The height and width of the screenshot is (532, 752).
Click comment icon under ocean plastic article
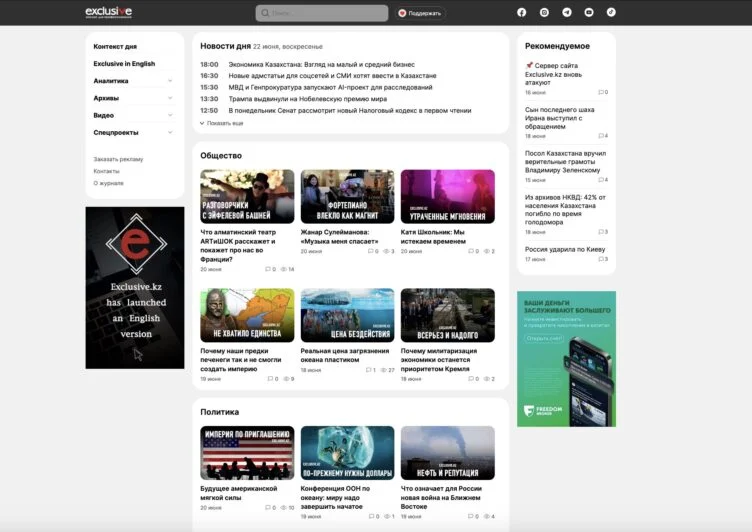(x=368, y=370)
